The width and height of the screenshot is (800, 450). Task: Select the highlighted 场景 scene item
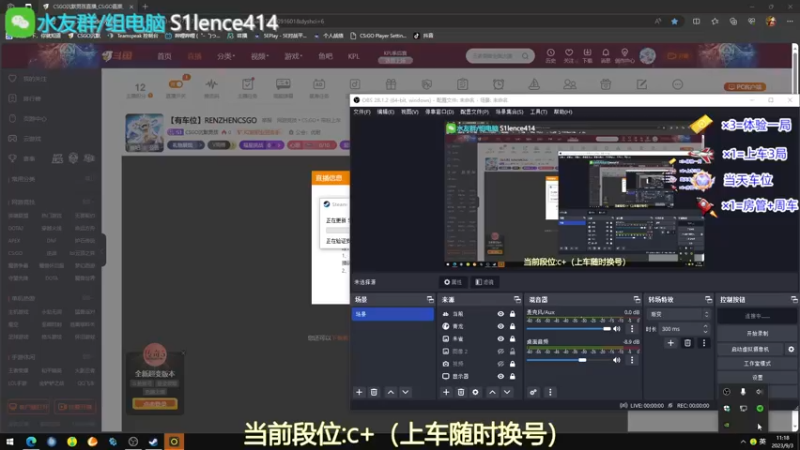click(x=392, y=314)
